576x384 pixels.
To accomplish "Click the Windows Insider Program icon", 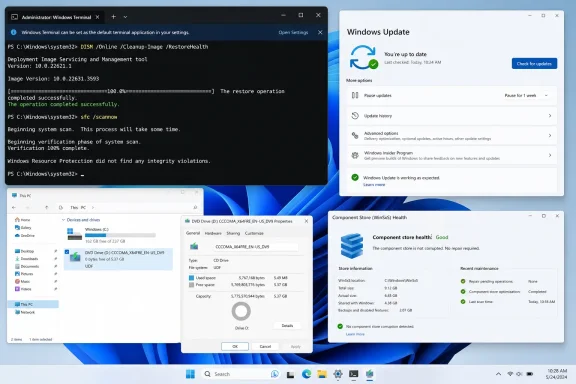I will pyautogui.click(x=355, y=155).
